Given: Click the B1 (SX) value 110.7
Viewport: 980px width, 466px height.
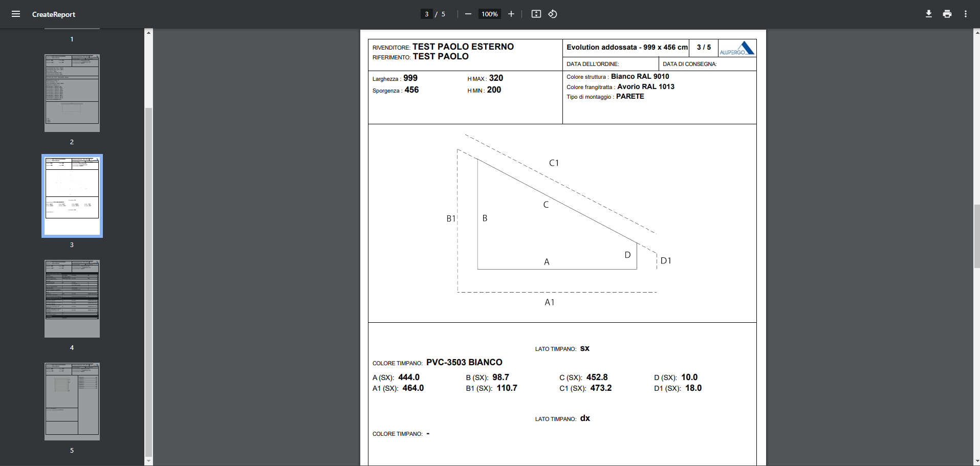Looking at the screenshot, I should [507, 388].
